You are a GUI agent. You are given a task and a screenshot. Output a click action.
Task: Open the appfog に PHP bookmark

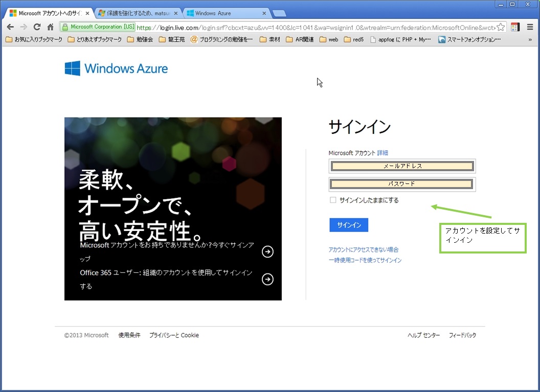point(400,39)
